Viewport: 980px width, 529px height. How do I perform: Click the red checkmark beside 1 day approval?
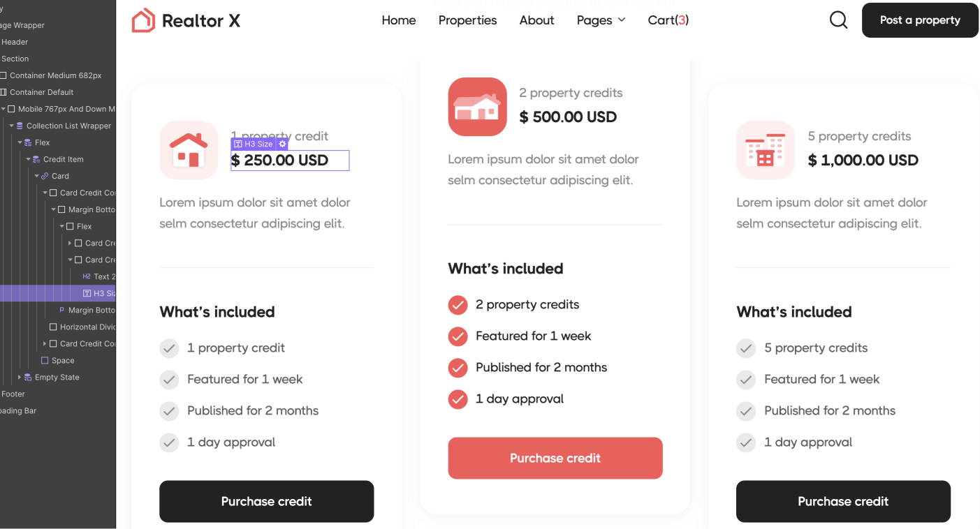458,398
